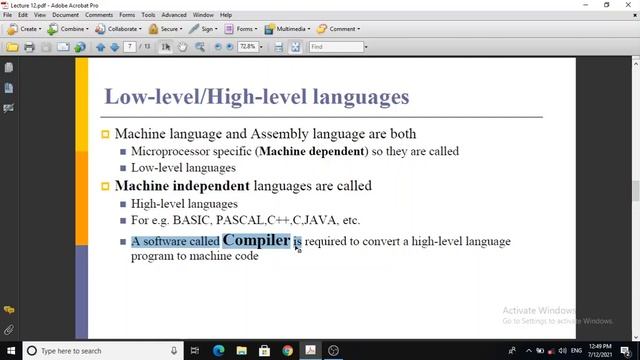Open Microsoft Edge from the taskbar
This screenshot has height=360, width=640.
tap(218, 351)
